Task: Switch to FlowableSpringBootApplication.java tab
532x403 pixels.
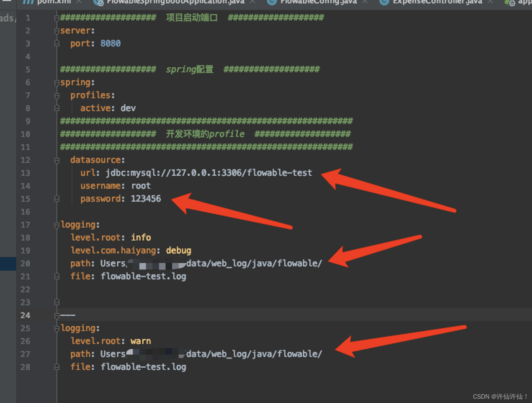Action: [175, 2]
